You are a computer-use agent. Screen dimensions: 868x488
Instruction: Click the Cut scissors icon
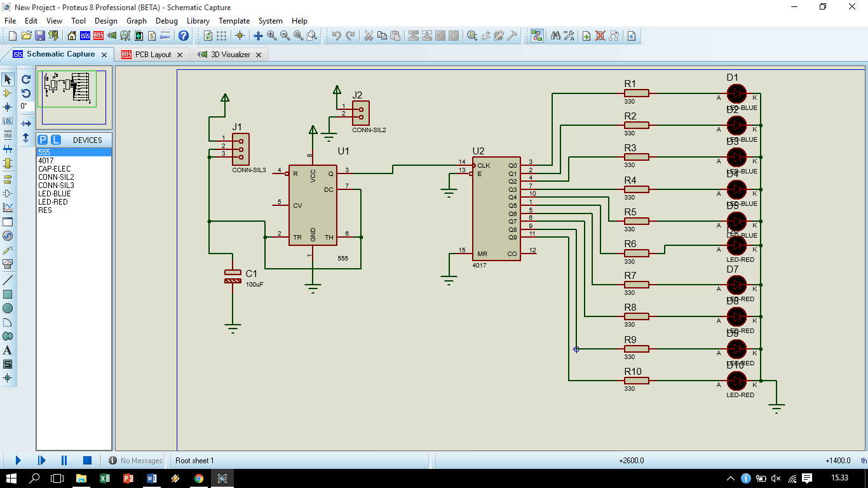[369, 36]
